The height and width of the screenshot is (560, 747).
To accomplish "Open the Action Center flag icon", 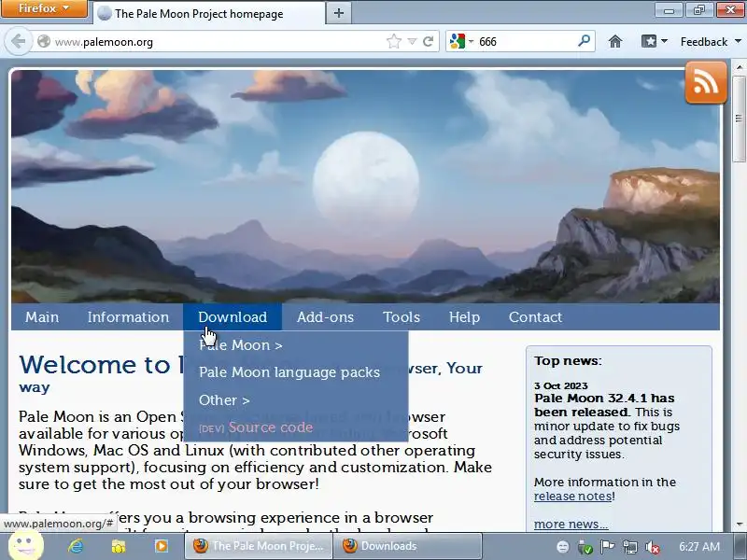I will tap(607, 547).
